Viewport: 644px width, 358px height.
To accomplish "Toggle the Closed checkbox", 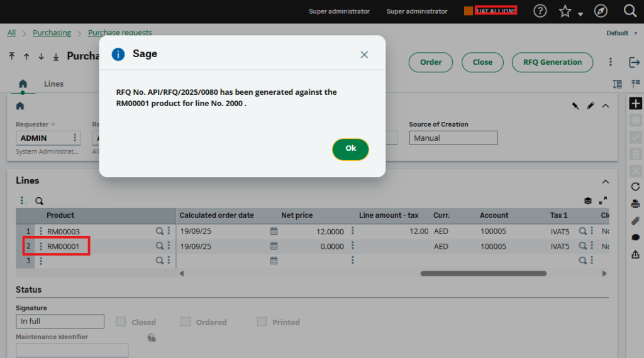I will point(121,322).
